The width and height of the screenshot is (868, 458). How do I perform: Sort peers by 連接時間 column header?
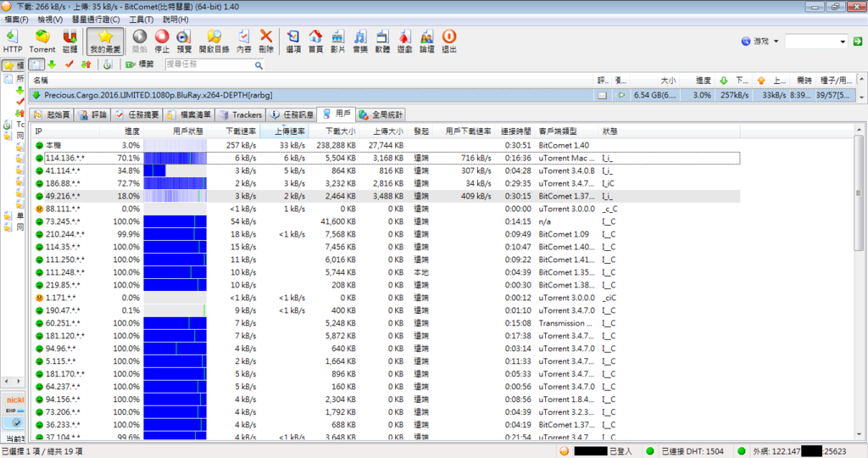pyautogui.click(x=515, y=131)
